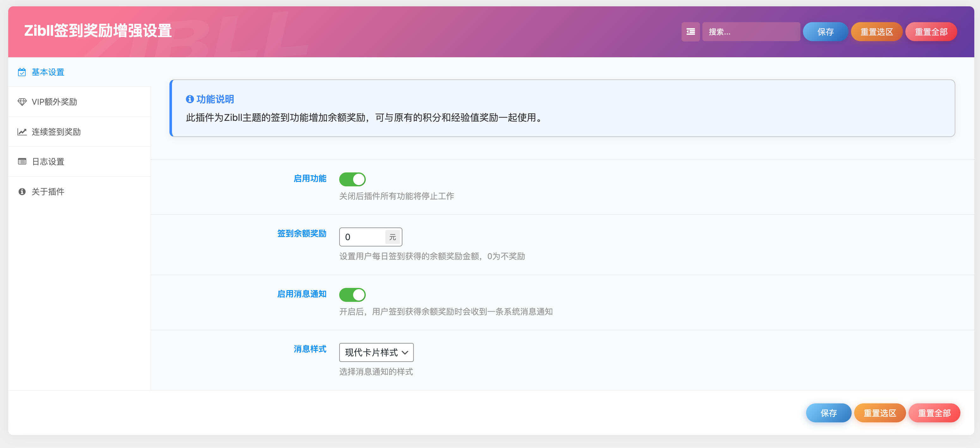Screen dimensions: 980x448
Task: Click the 重置全部 button in the header
Action: [x=931, y=32]
